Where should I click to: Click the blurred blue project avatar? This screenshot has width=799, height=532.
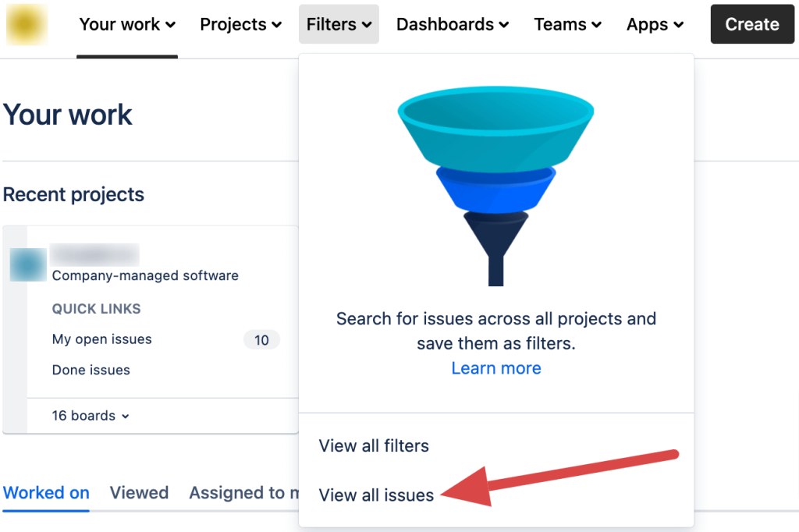click(28, 264)
